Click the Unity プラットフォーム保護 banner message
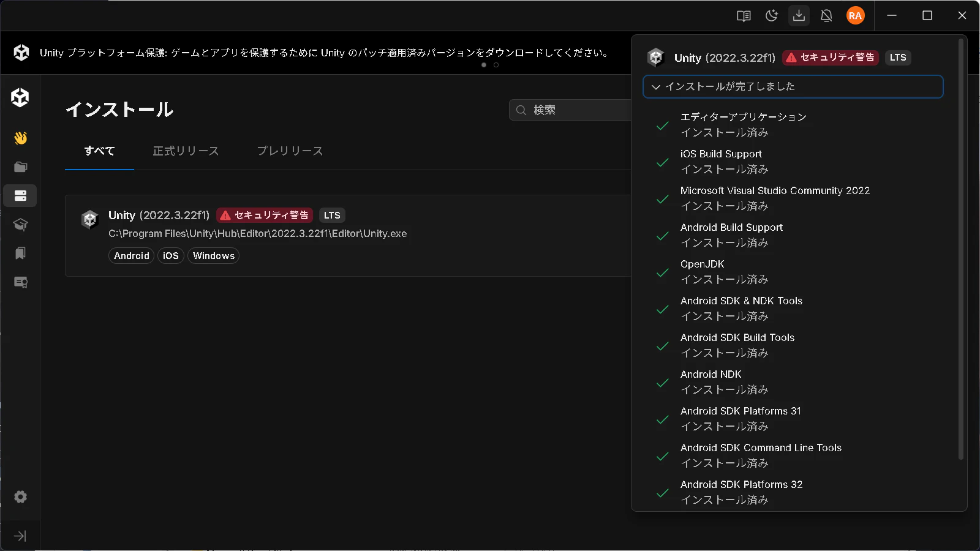Viewport: 980px width, 551px height. coord(324,53)
